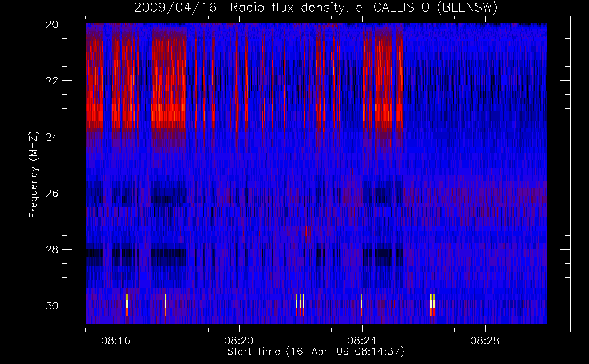
Task: Click the frequency tick label '22'
Action: pyautogui.click(x=52, y=81)
